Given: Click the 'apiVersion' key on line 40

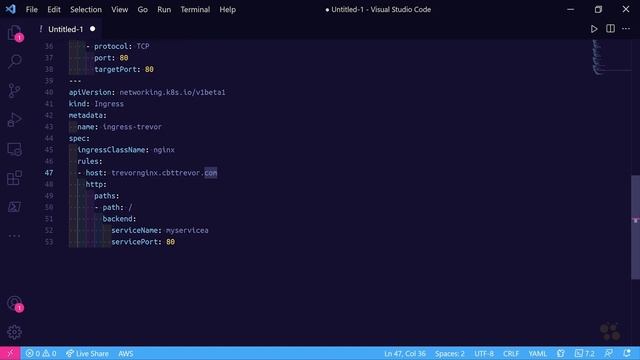Looking at the screenshot, I should tap(90, 92).
